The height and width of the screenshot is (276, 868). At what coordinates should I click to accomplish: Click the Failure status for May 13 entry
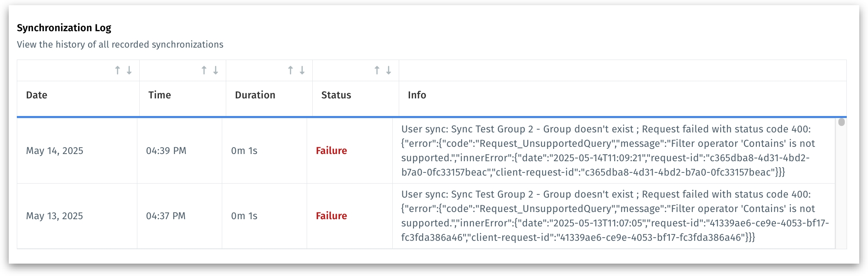tap(331, 216)
